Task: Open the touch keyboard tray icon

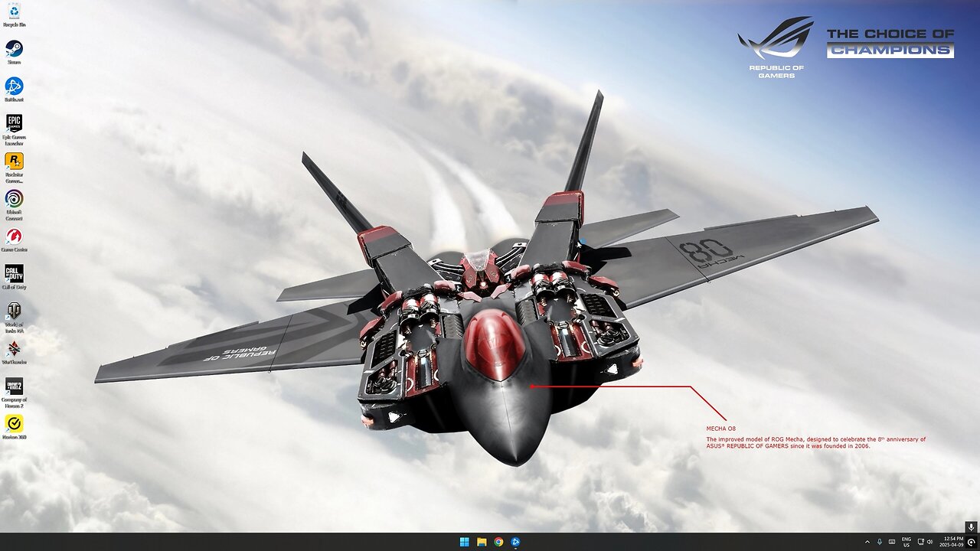Action: point(892,542)
